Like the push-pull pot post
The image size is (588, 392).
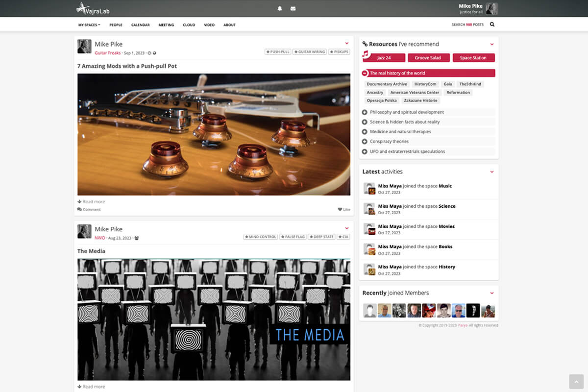click(344, 209)
